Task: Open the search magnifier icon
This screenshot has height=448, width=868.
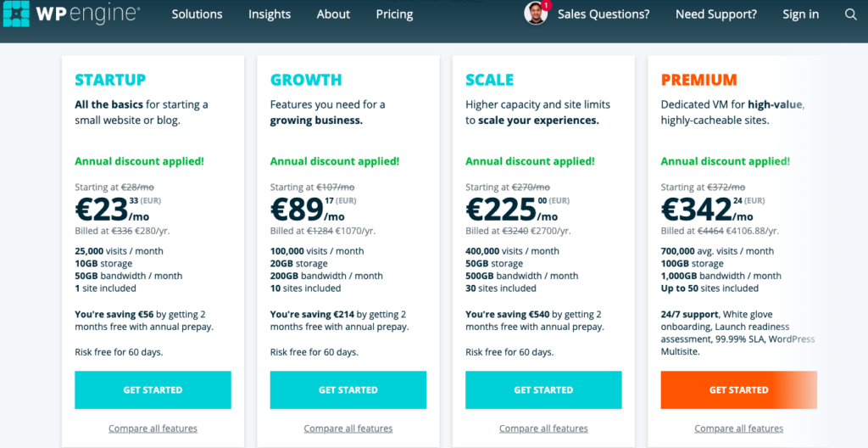Action: click(851, 14)
